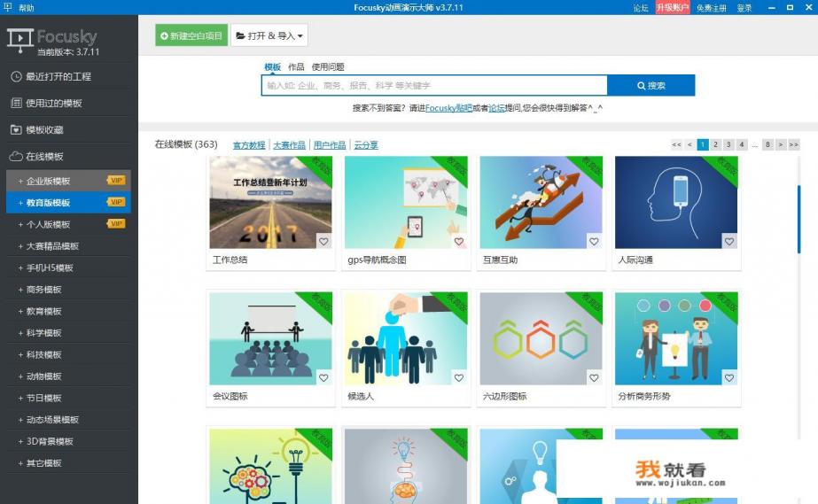818x504 pixels.
Task: Jump to last page with >> button
Action: [x=793, y=144]
